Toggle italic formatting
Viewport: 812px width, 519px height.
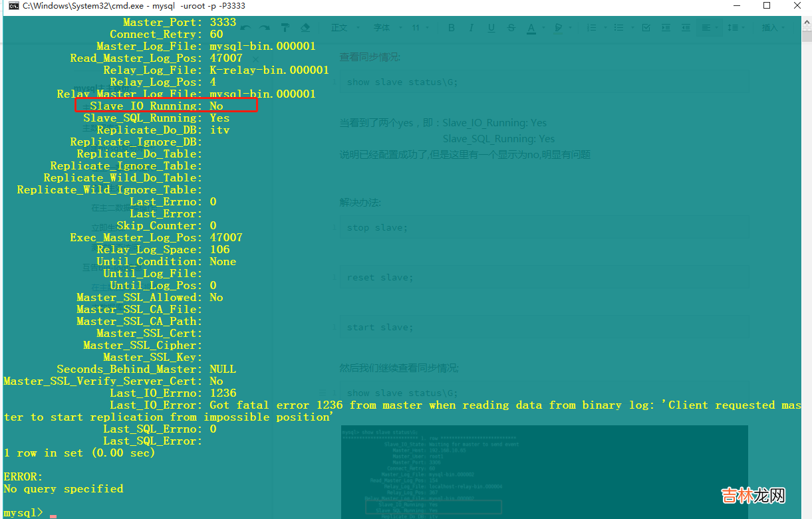(472, 28)
